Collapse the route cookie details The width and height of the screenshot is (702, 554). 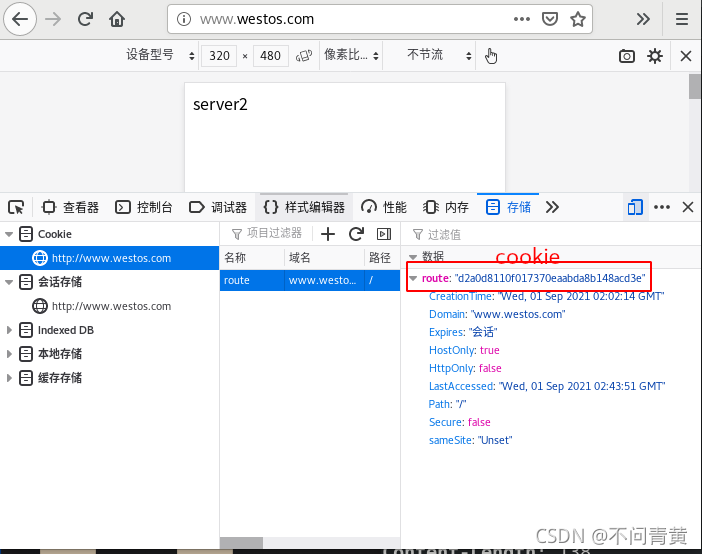pos(413,278)
